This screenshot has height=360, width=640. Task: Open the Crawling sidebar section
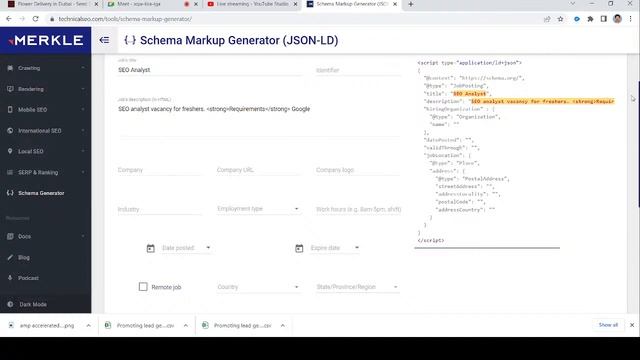point(46,68)
